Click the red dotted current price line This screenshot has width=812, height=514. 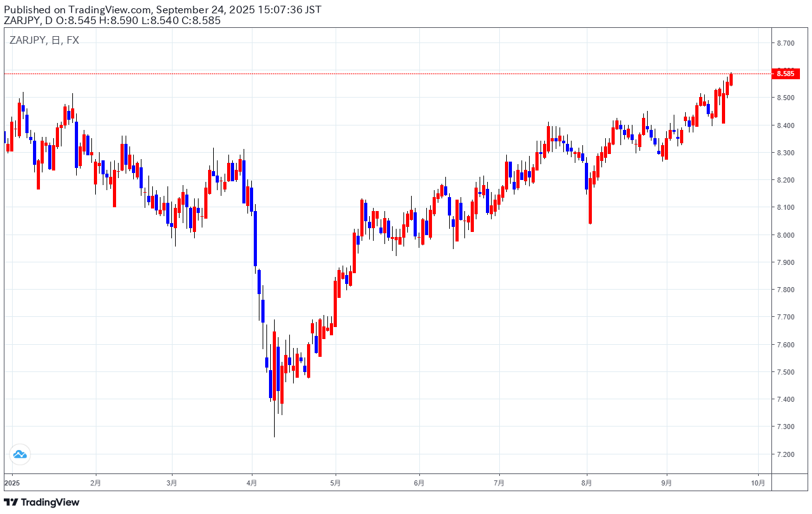point(381,74)
